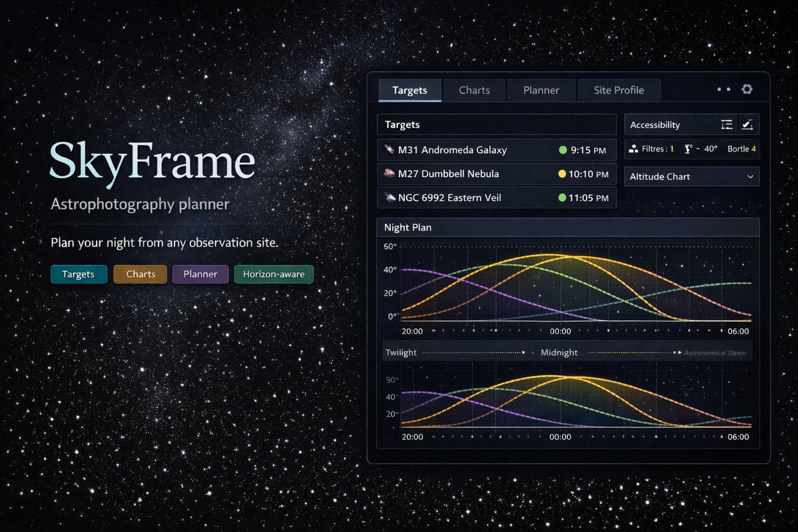
Task: Select the M31 Andromeda Galaxy thumbnail icon
Action: pyautogui.click(x=389, y=150)
